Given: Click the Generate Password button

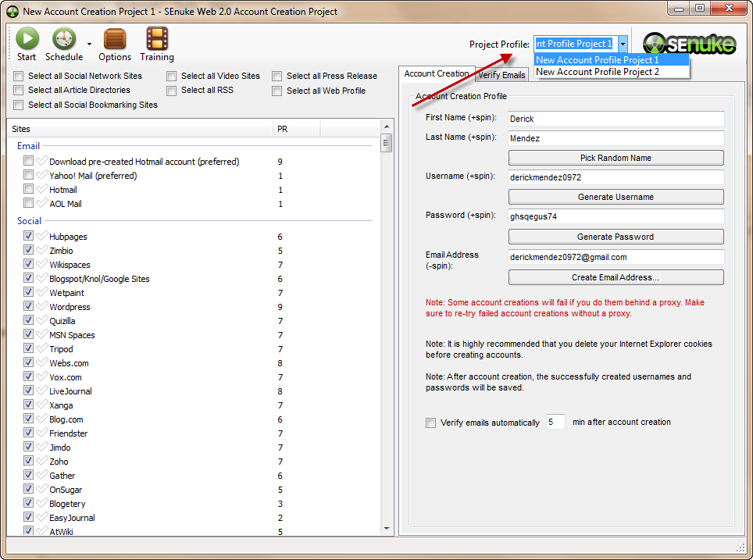Looking at the screenshot, I should pyautogui.click(x=616, y=237).
